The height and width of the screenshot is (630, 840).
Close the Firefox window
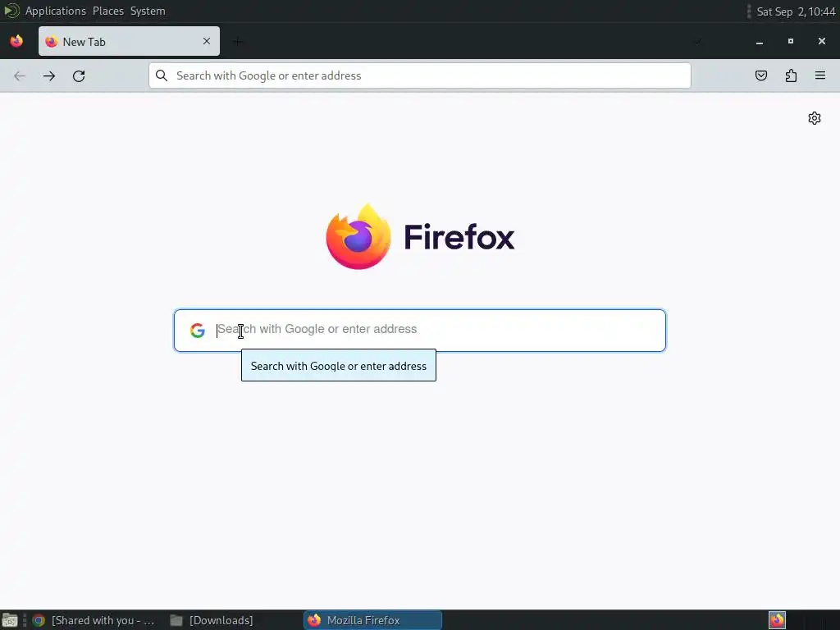(x=822, y=41)
